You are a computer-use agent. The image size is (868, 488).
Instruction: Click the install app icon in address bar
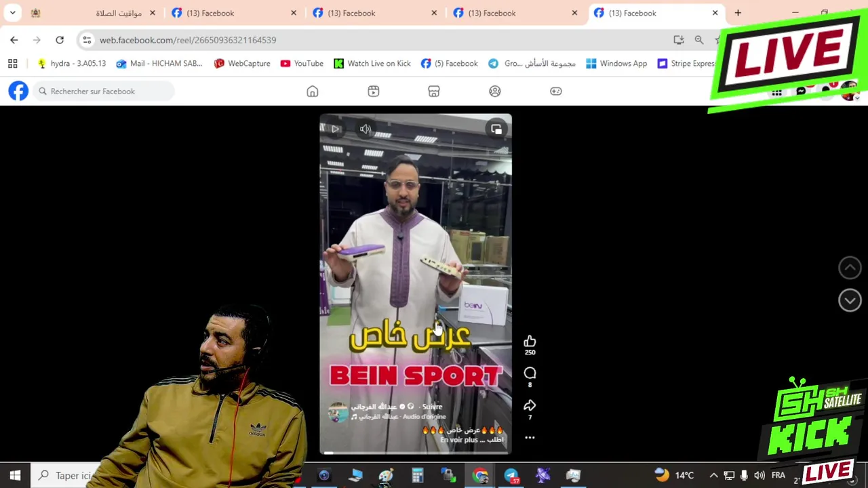tap(679, 40)
